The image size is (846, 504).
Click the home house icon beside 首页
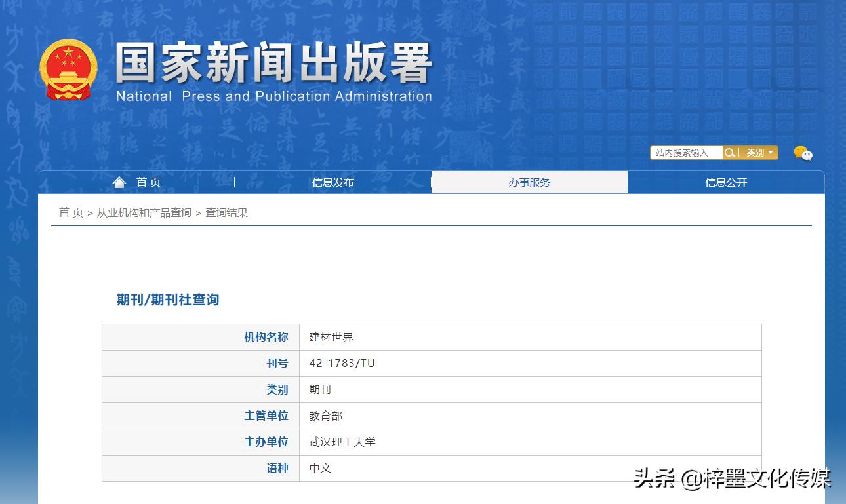tap(119, 182)
